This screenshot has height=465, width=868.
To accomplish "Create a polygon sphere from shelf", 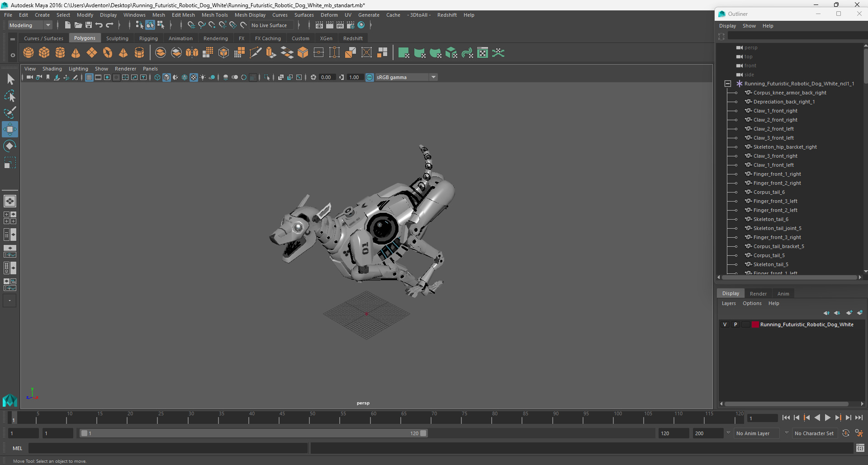I will (28, 53).
